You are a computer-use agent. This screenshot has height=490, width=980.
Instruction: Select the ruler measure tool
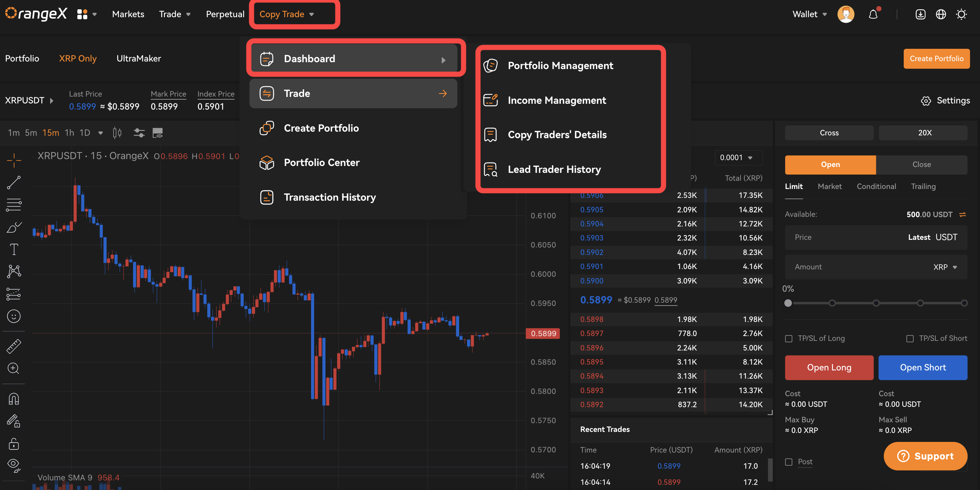tap(14, 346)
